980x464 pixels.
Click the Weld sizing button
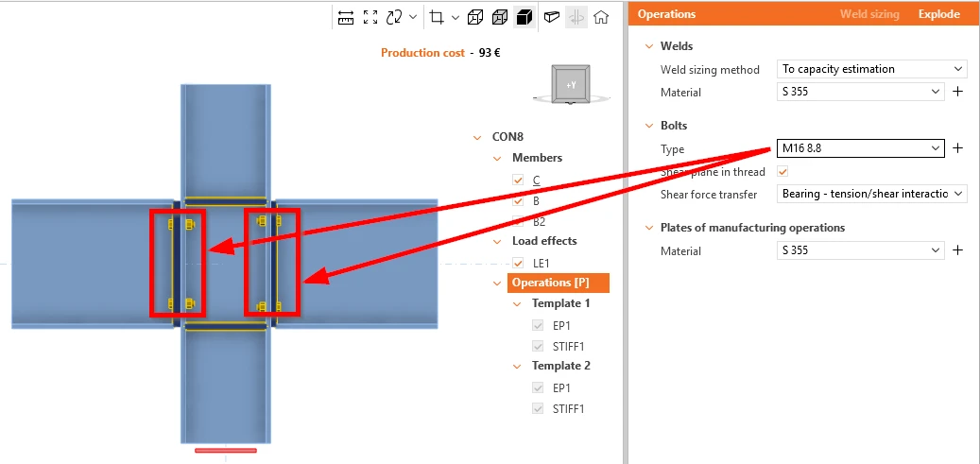click(869, 14)
